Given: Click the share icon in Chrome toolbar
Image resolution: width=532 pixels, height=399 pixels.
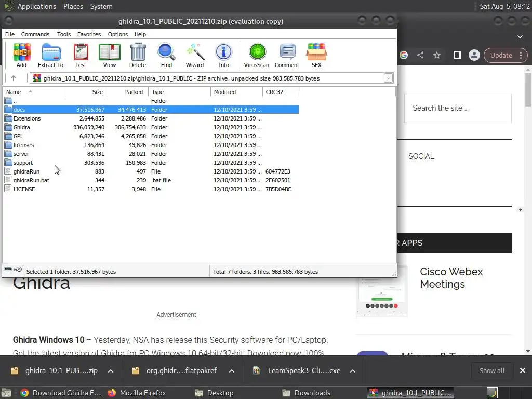Looking at the screenshot, I should (420, 55).
